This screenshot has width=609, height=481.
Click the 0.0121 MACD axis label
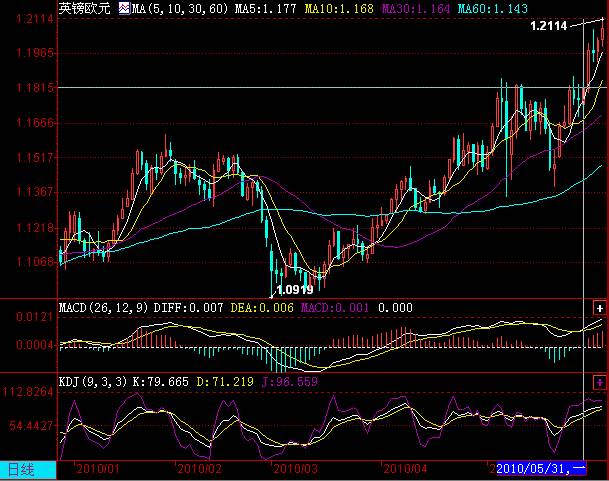point(35,317)
